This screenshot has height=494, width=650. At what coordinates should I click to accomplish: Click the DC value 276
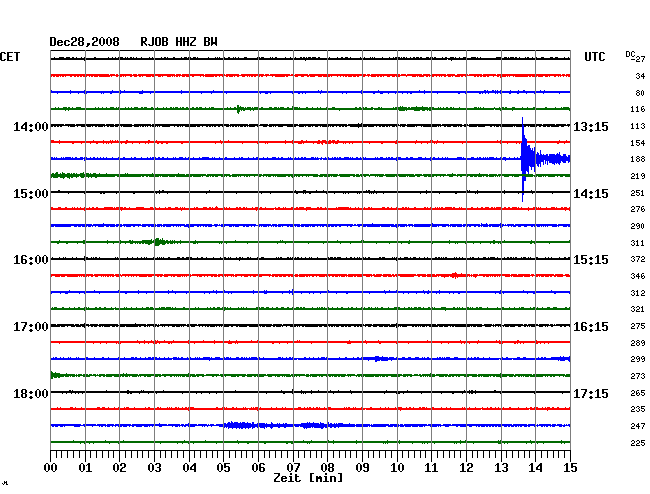pyautogui.click(x=638, y=209)
